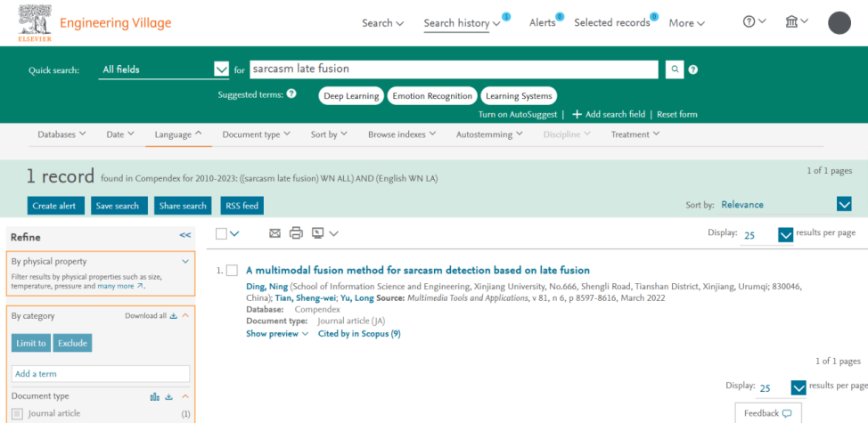
Task: Open the Document type filter tab
Action: tap(257, 134)
